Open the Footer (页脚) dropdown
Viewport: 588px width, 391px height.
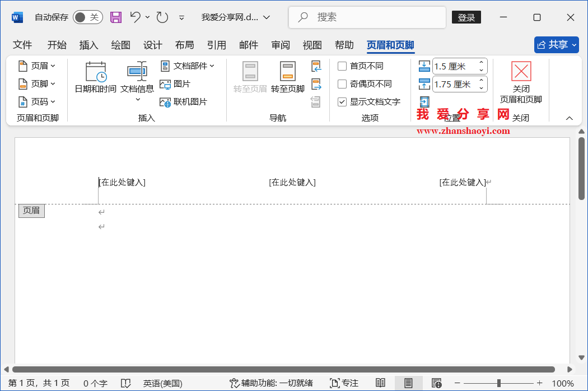(37, 84)
